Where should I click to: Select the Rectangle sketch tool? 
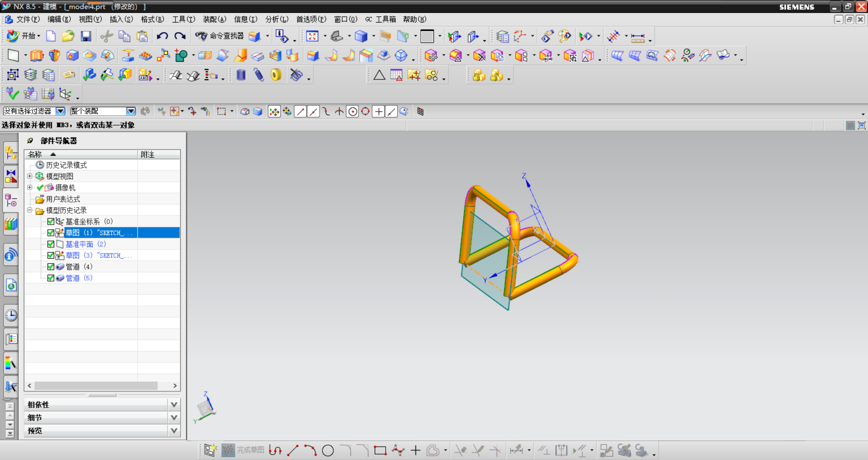coord(380,450)
